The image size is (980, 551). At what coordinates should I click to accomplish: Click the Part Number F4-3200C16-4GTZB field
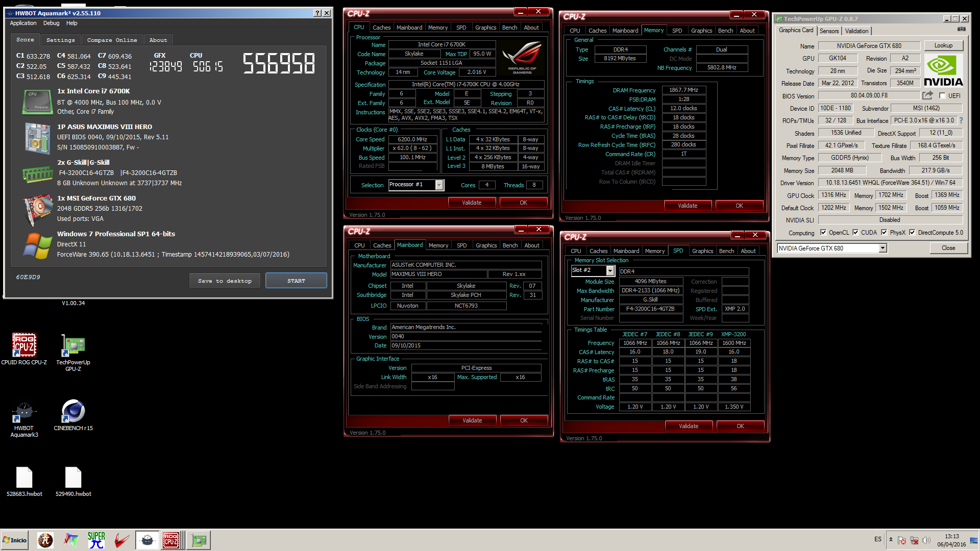click(650, 309)
